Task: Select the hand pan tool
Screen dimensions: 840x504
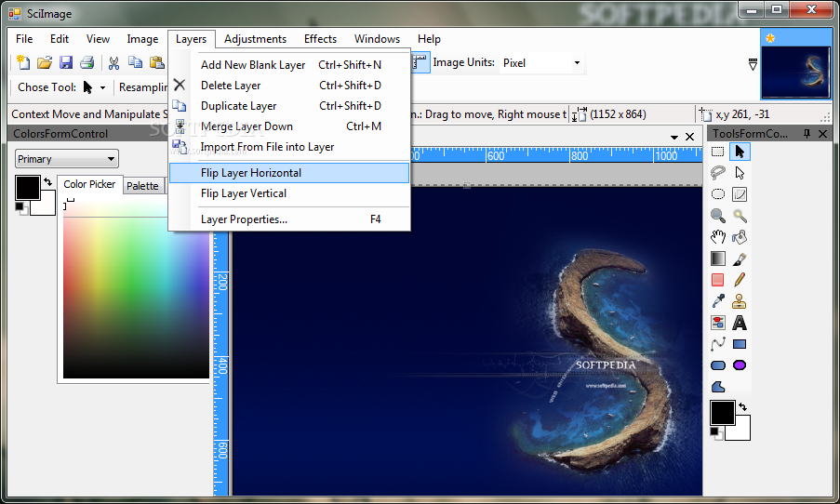Action: 718,237
